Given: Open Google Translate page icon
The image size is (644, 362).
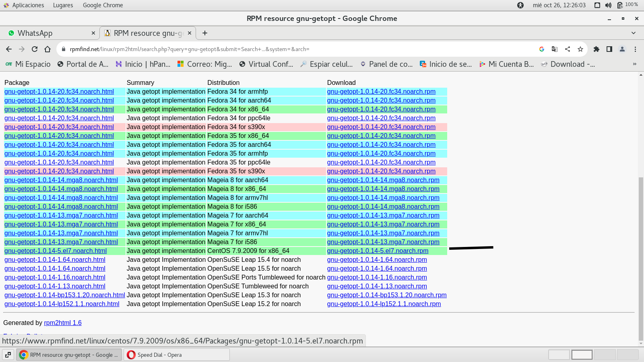Looking at the screenshot, I should click(554, 49).
